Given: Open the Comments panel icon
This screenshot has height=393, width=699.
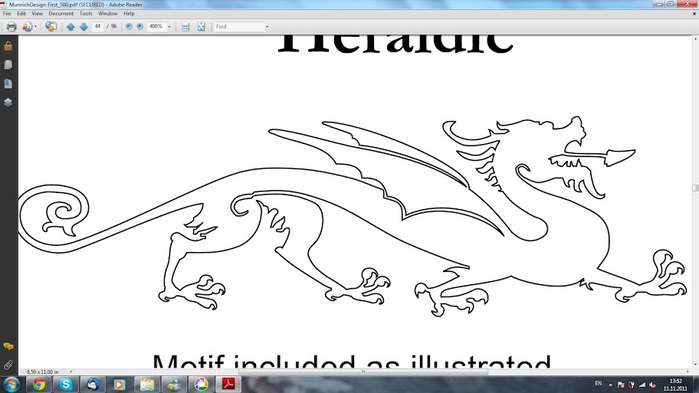Looking at the screenshot, I should click(x=8, y=346).
